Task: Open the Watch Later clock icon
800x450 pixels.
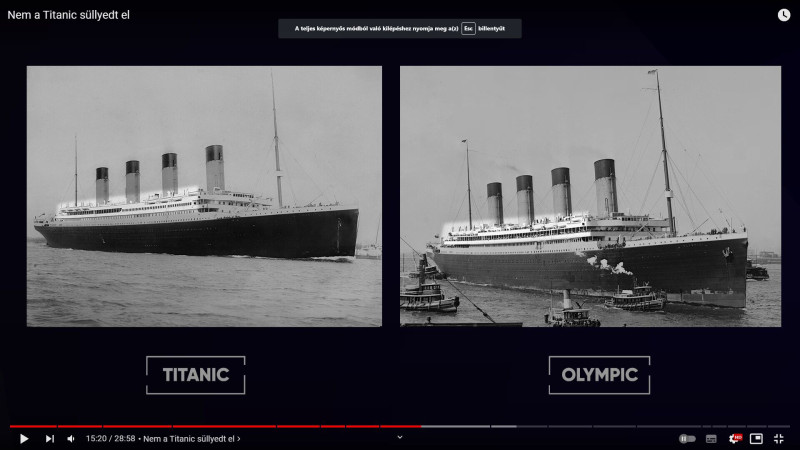Action: [784, 15]
